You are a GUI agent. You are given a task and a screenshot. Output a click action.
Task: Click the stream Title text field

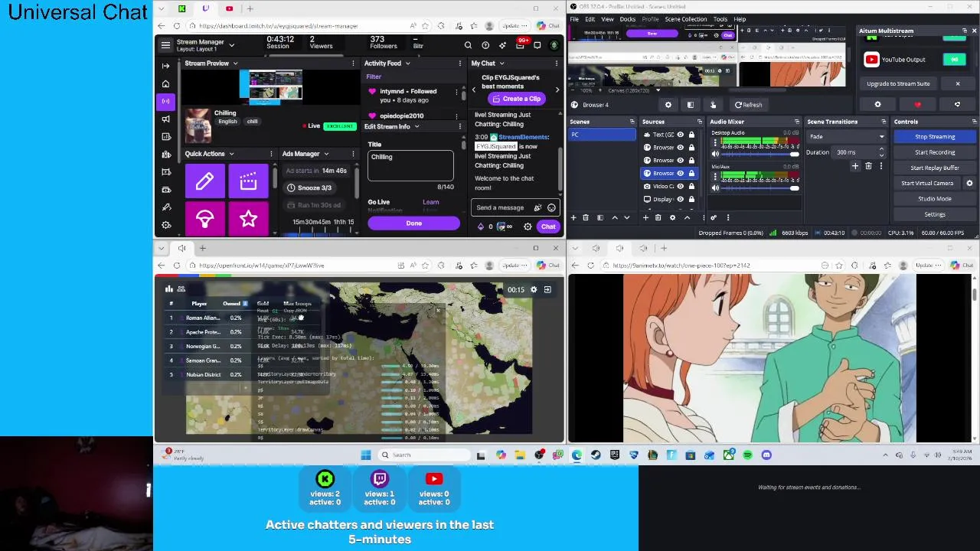[x=410, y=165]
